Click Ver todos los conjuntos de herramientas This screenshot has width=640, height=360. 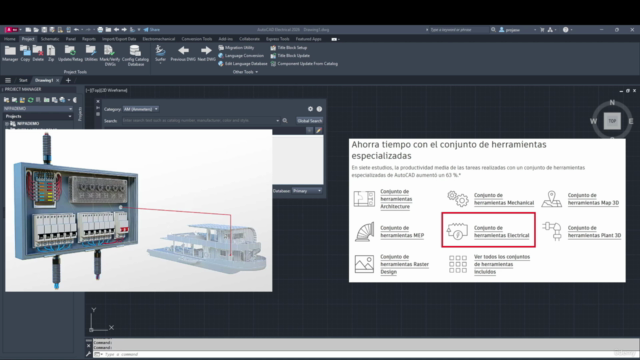(502, 264)
